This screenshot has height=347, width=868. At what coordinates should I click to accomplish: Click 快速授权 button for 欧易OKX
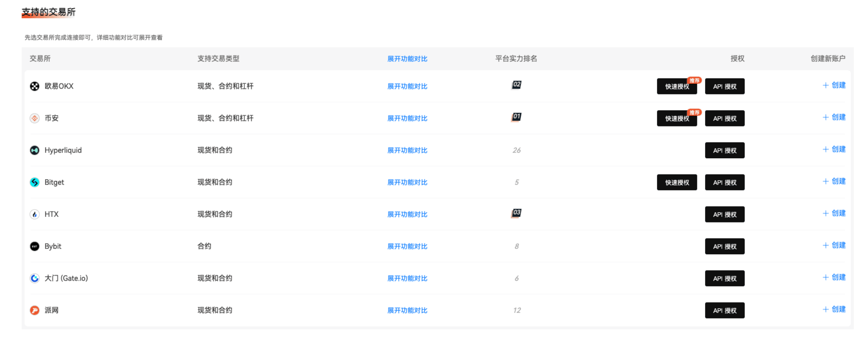[x=677, y=86]
